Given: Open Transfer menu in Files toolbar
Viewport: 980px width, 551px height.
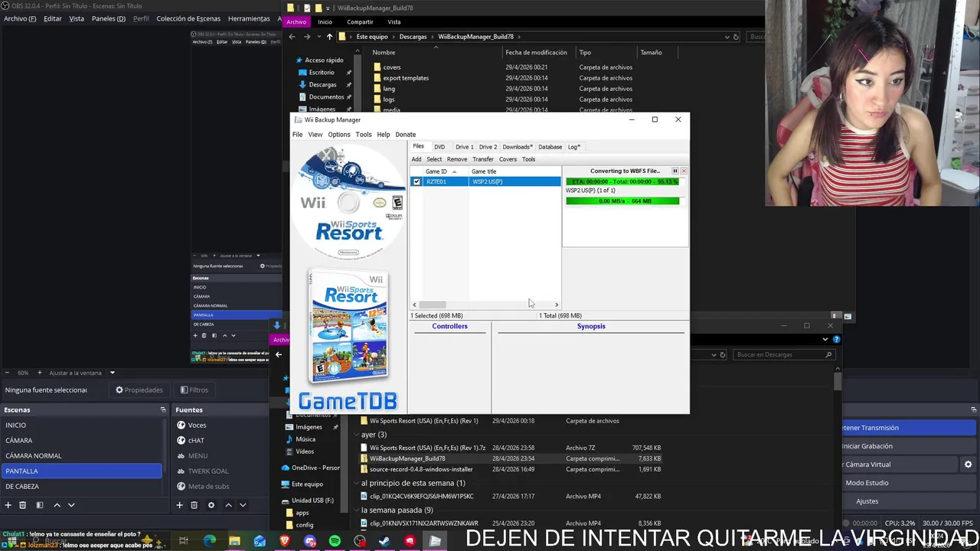Looking at the screenshot, I should (483, 159).
